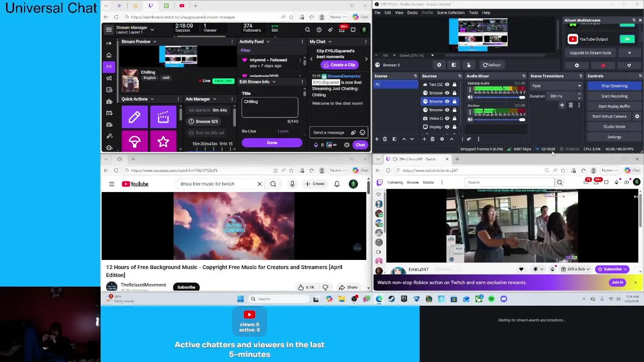Screen dimensions: 644x362
Task: Open Spotify from the Windows taskbar
Action: point(491,299)
